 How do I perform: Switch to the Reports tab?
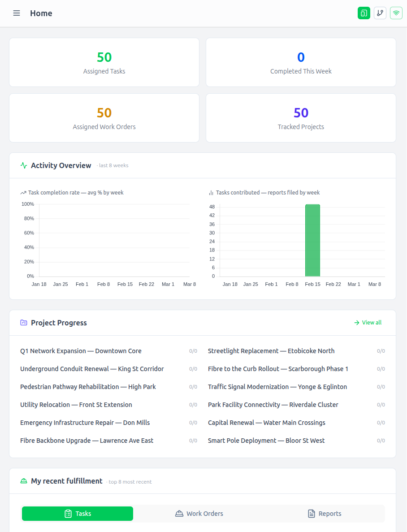pos(324,514)
